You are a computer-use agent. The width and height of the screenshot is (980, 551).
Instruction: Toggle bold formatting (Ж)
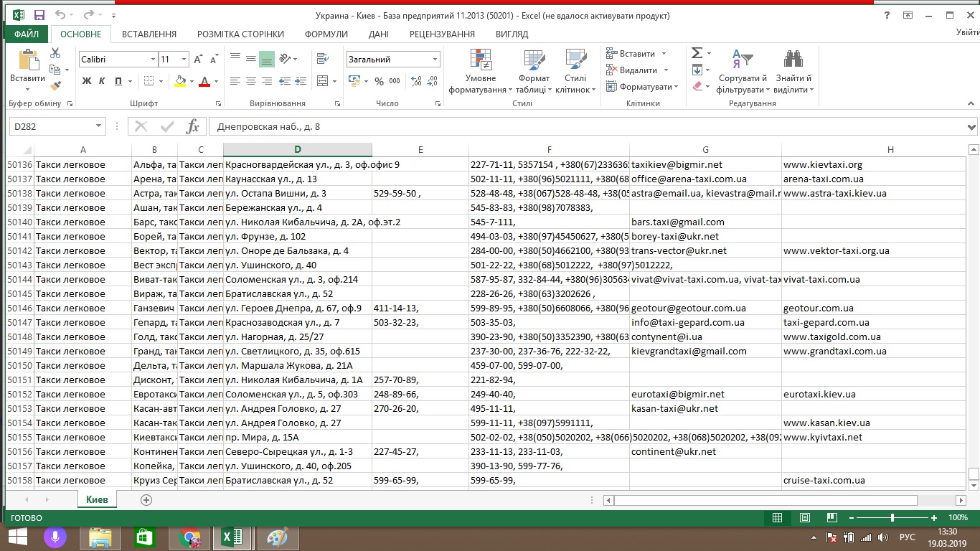(87, 81)
